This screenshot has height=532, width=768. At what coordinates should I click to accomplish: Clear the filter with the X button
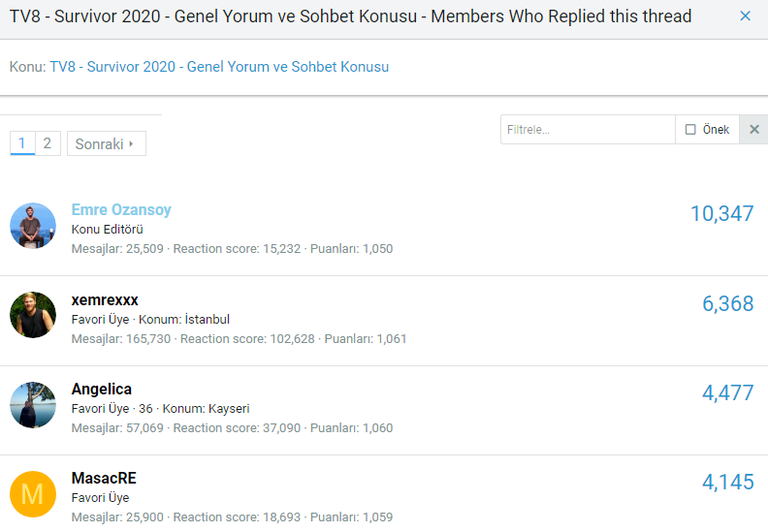tap(753, 130)
